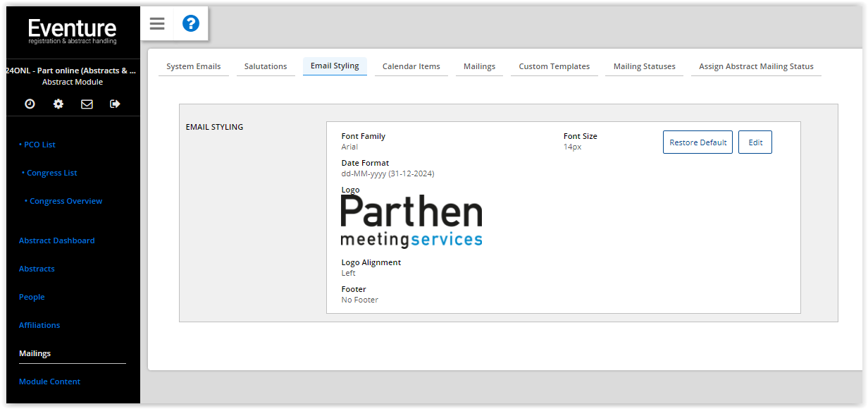Open the Edit dialog for email styling
The width and height of the screenshot is (868, 409).
click(755, 142)
